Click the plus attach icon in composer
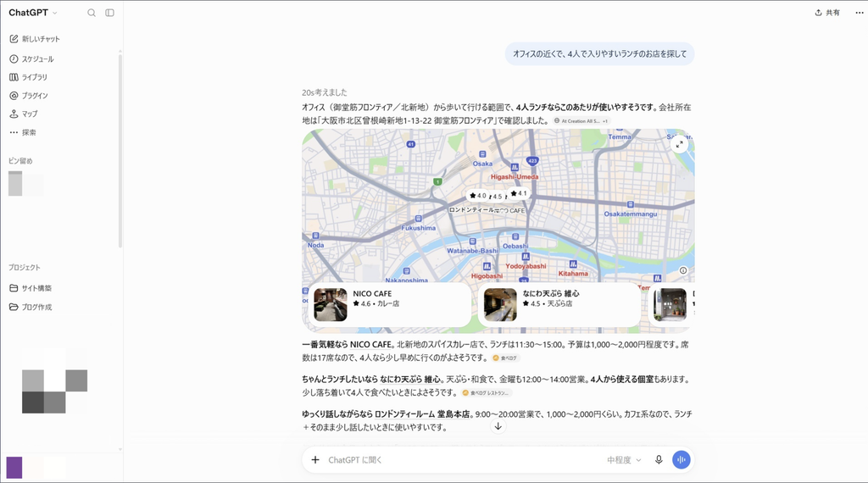Image resolution: width=868 pixels, height=483 pixels. pyautogui.click(x=315, y=460)
